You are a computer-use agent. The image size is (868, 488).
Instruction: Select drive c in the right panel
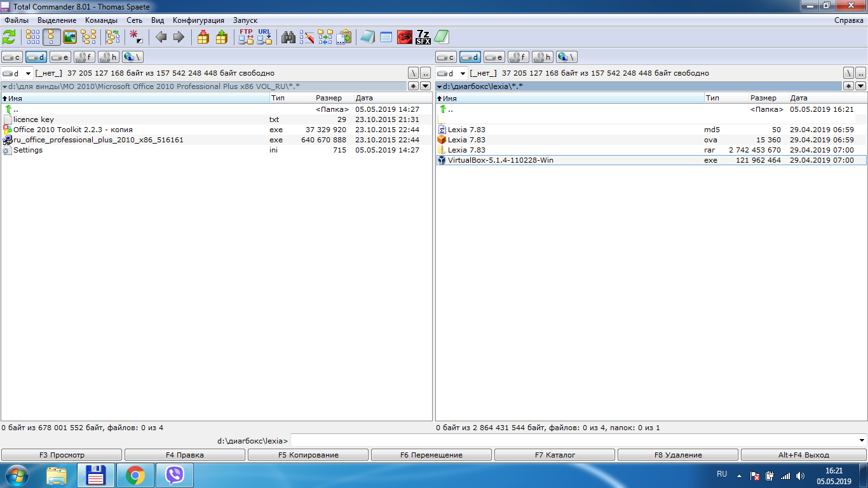[446, 57]
